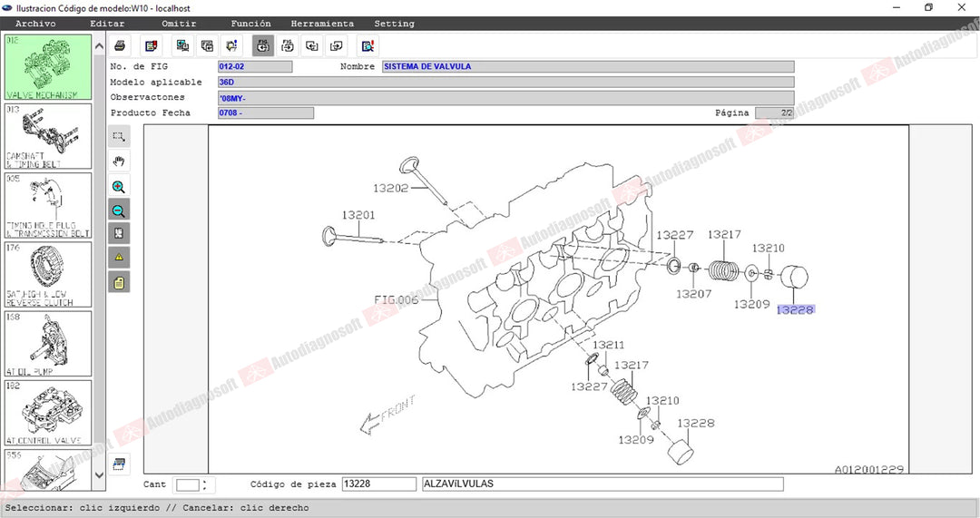Click the monitors network icon in toolbar
The width and height of the screenshot is (980, 518).
pos(182,45)
